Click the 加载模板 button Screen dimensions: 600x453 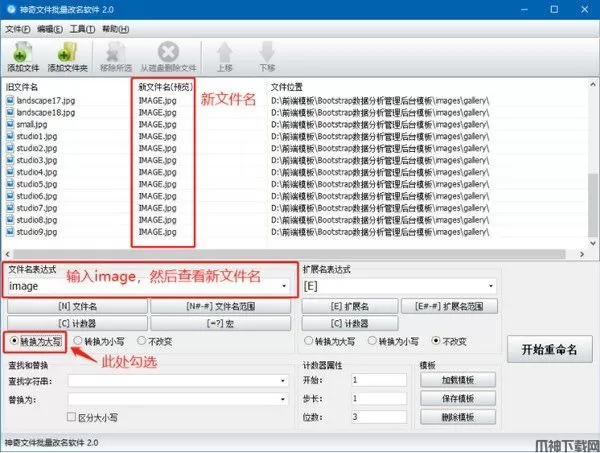click(x=458, y=380)
